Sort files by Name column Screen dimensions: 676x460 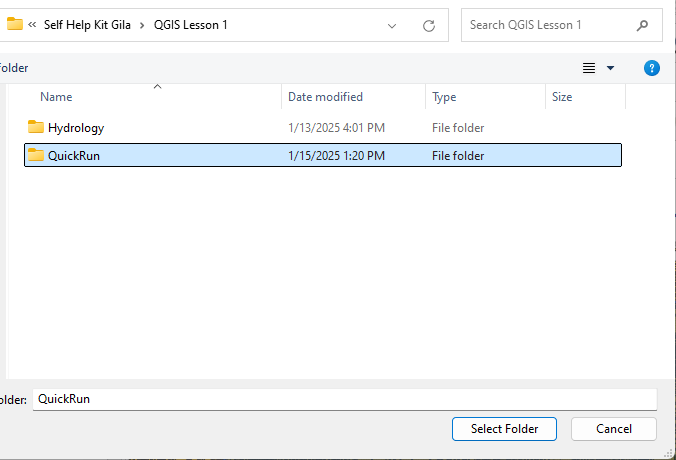pos(56,97)
